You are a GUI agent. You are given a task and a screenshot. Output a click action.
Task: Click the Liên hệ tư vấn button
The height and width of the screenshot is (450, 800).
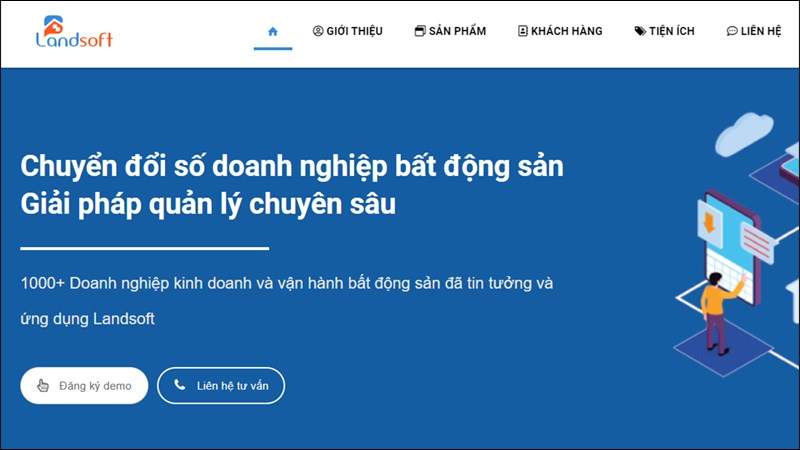[x=221, y=386]
